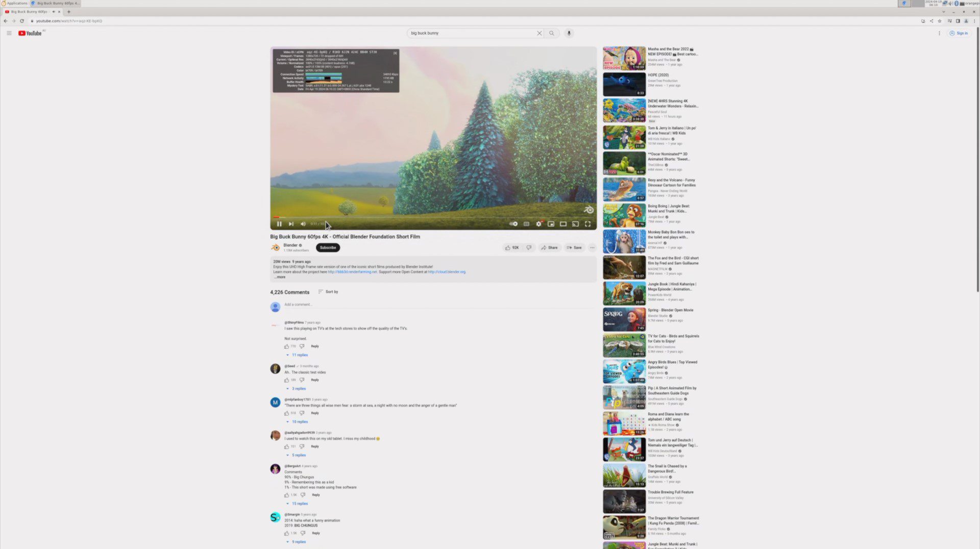Expand 11 replies under ShinyFilms comment
The width and height of the screenshot is (980, 549).
300,355
